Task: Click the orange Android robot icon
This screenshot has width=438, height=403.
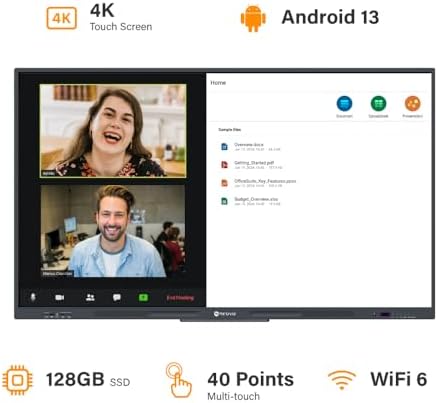Action: [253, 18]
